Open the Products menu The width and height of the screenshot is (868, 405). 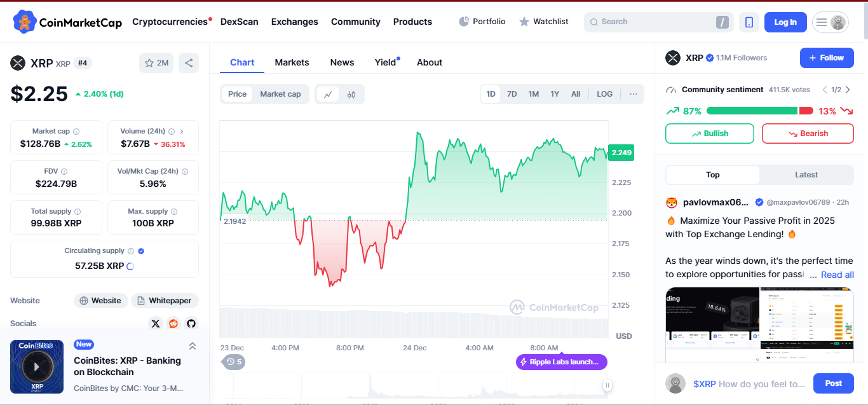click(412, 22)
